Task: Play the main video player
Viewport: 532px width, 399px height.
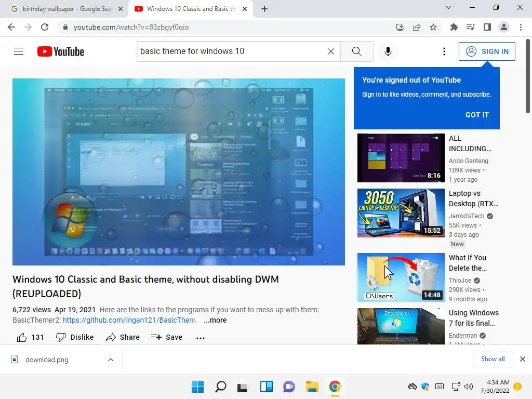Action: point(179,171)
